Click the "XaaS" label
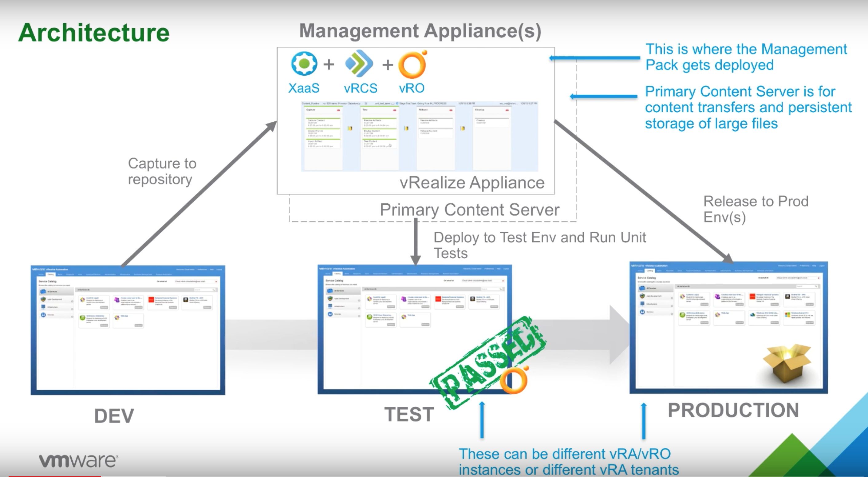The image size is (868, 477). (304, 88)
